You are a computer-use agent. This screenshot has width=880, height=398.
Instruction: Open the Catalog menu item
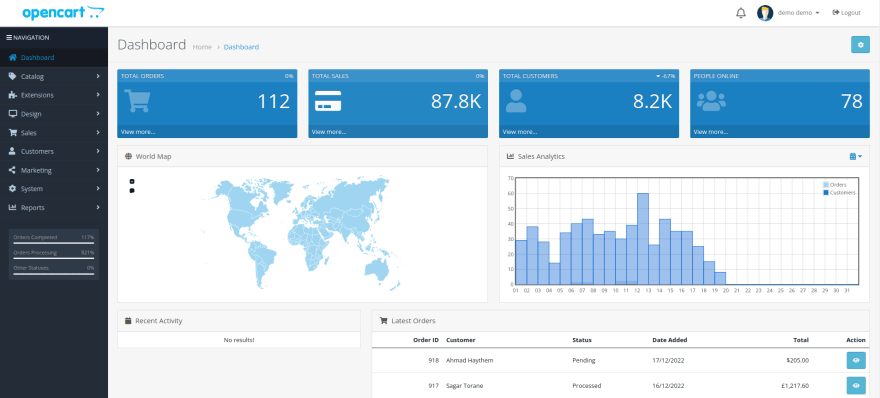pyautogui.click(x=54, y=76)
